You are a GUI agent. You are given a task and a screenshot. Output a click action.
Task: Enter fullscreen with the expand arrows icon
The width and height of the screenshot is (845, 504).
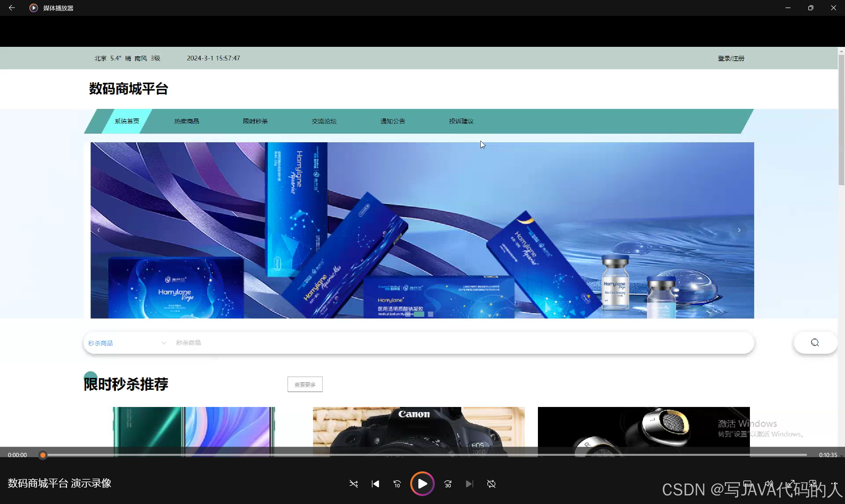click(x=791, y=483)
